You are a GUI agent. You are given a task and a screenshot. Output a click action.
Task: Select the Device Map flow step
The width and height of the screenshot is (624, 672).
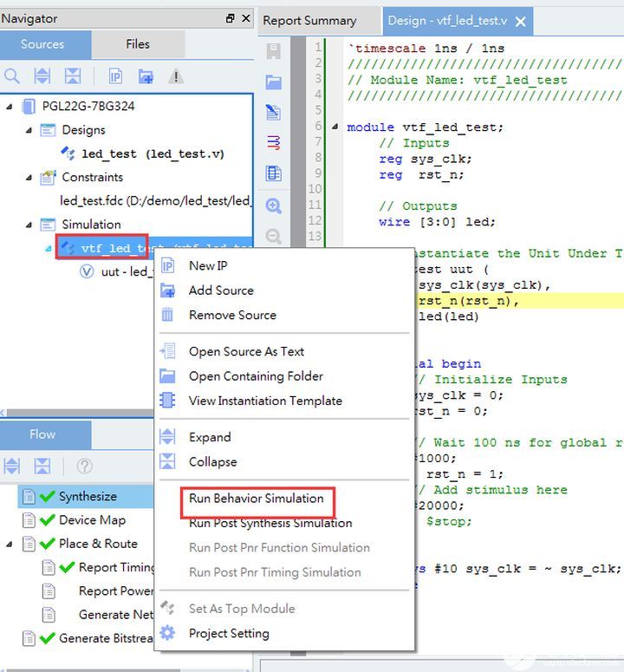pyautogui.click(x=92, y=520)
